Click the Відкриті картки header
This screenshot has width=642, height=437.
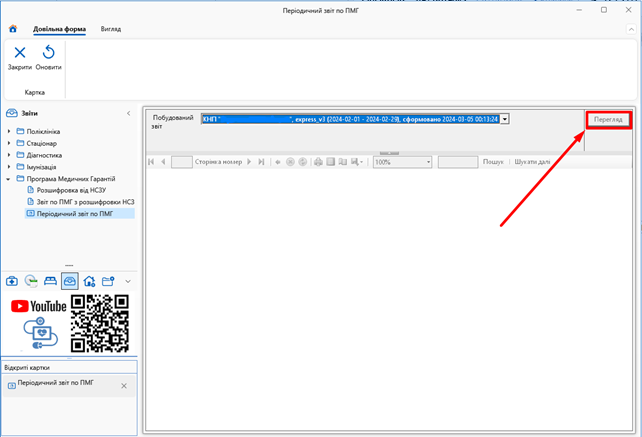tap(27, 367)
